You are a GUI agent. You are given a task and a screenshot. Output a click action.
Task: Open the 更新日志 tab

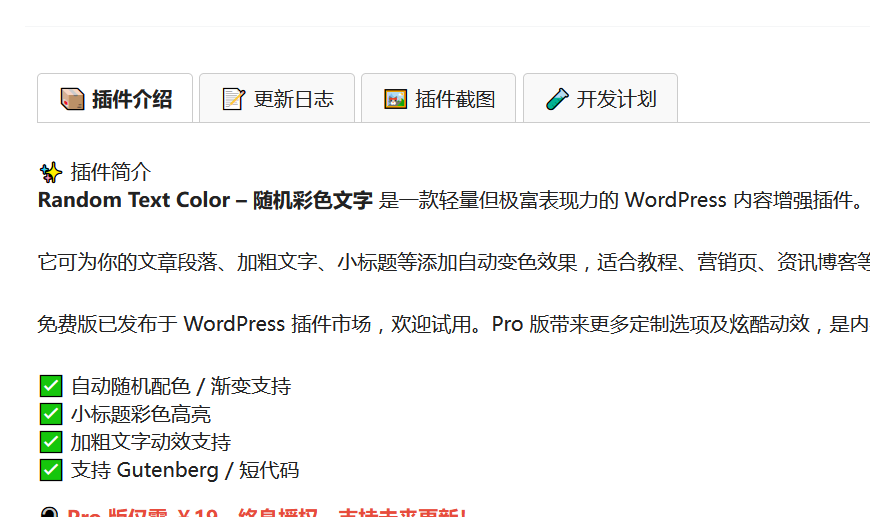[x=293, y=99]
